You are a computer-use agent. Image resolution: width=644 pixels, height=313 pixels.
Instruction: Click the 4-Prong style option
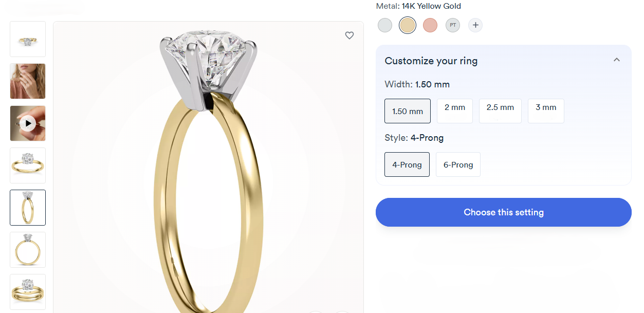click(x=407, y=164)
